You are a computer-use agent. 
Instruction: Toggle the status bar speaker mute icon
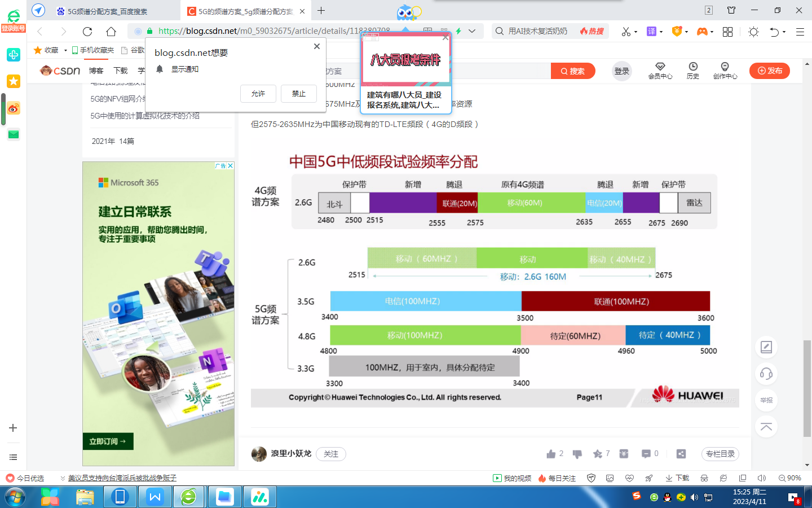(762, 478)
